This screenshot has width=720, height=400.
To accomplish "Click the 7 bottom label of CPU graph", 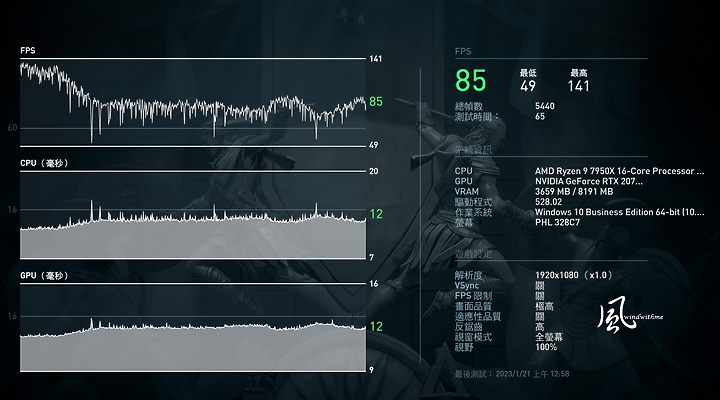I will coord(371,258).
